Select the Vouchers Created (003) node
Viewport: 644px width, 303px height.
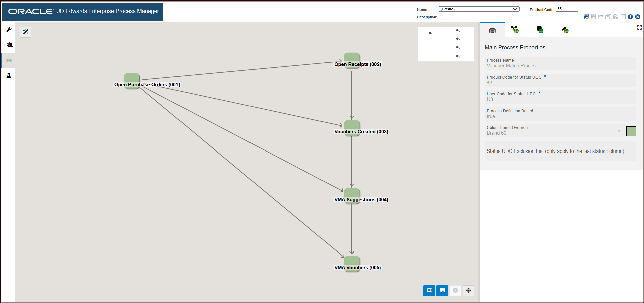tap(352, 128)
